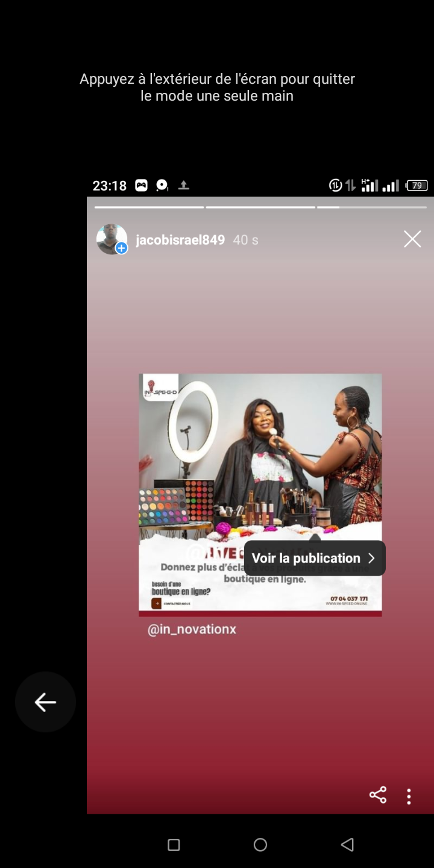Image resolution: width=434 pixels, height=868 pixels.
Task: Tap Android recent apps square button
Action: coord(174,845)
